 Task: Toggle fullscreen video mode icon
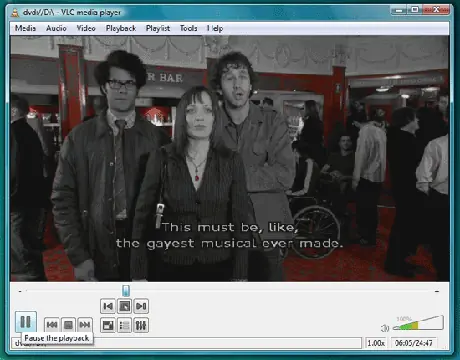108,325
